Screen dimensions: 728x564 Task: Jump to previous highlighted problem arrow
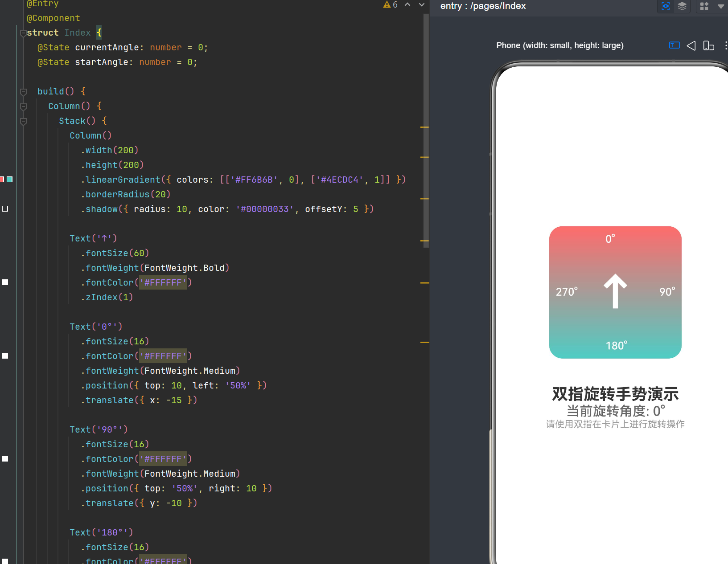pos(407,4)
